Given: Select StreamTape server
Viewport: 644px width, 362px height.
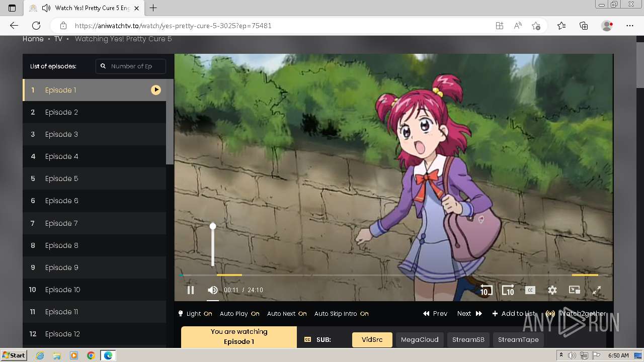Looking at the screenshot, I should point(518,340).
